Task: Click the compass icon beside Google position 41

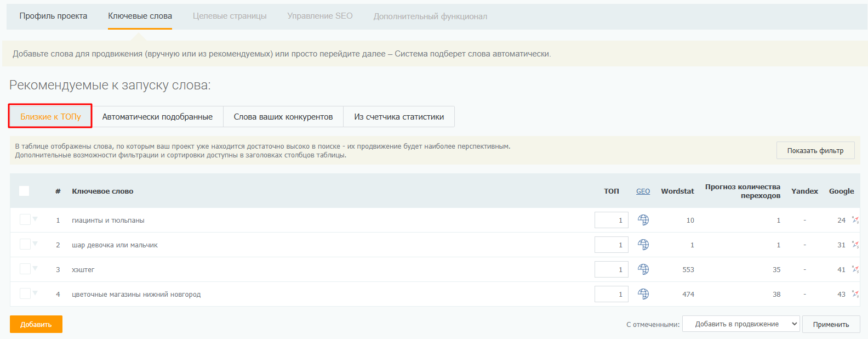Action: (855, 269)
